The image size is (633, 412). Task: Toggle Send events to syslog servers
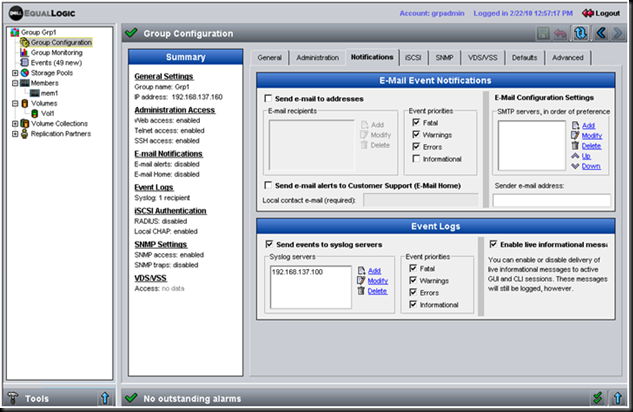tap(269, 244)
